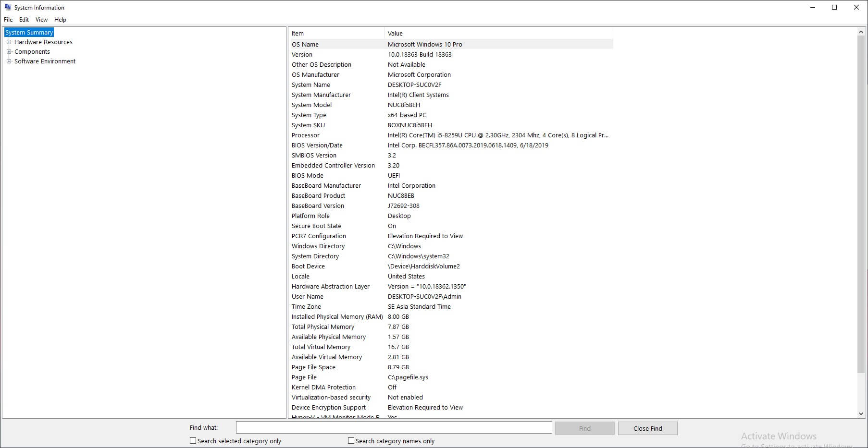Select the Embedded Controller Version row

click(451, 165)
